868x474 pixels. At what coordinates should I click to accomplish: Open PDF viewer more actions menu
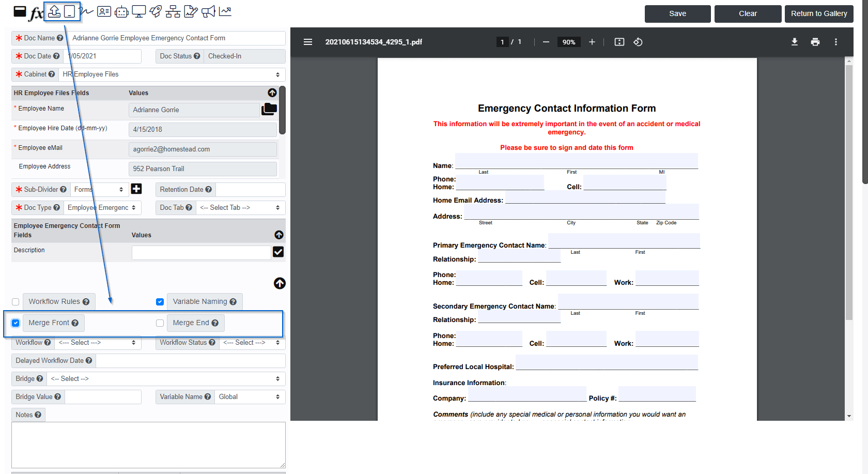coord(836,42)
